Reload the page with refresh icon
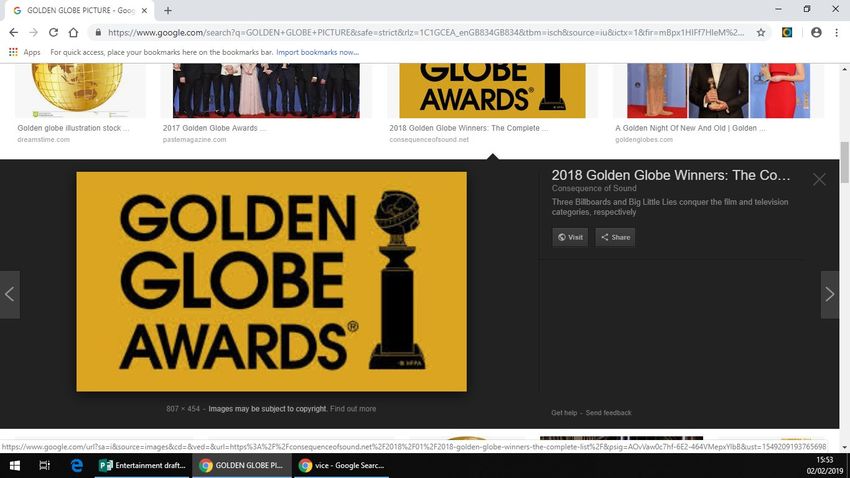Viewport: 850px width, 478px height. (53, 33)
